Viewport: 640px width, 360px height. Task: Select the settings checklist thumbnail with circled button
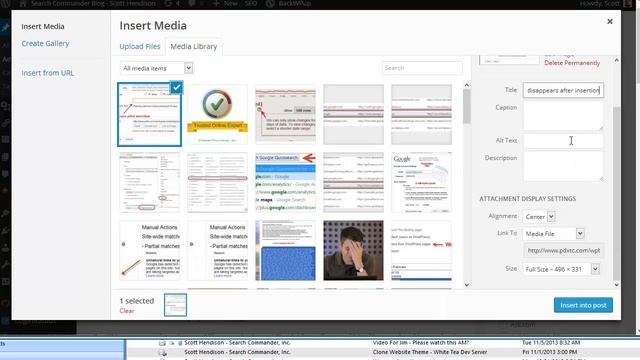pyautogui.click(x=149, y=182)
